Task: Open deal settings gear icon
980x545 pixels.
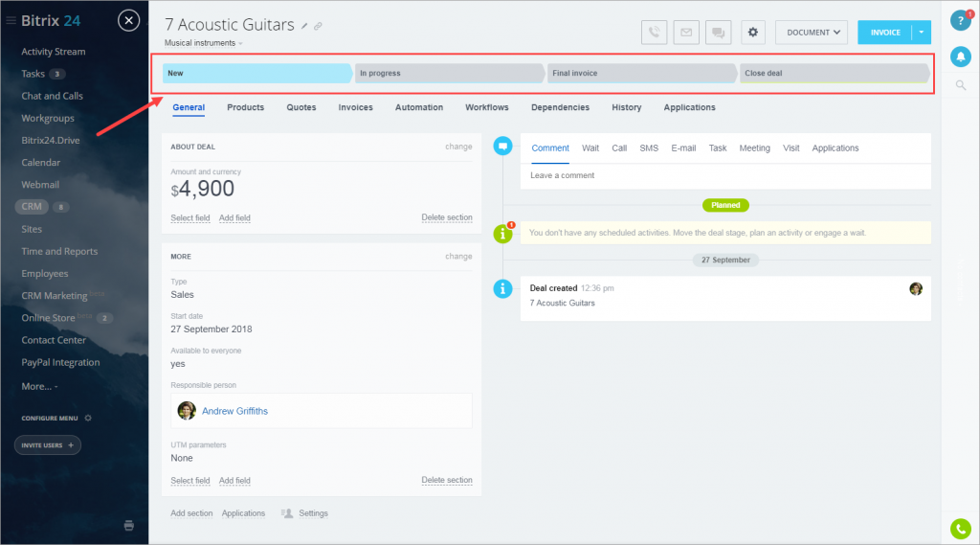Action: 753,33
